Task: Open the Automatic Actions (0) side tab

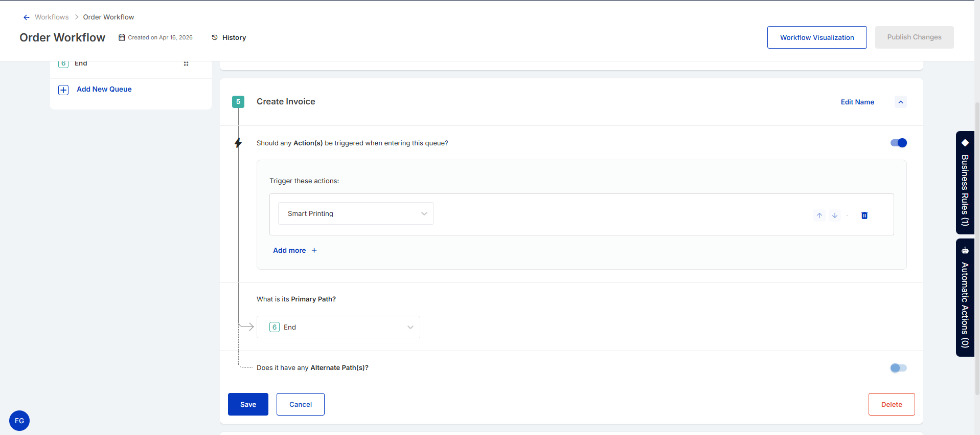Action: (965, 297)
